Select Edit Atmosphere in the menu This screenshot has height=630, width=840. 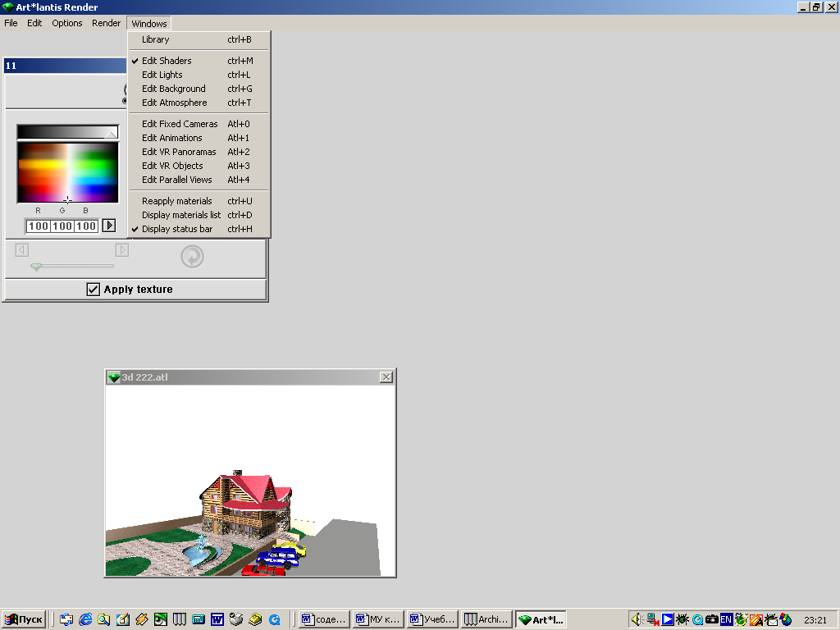[x=199, y=103]
